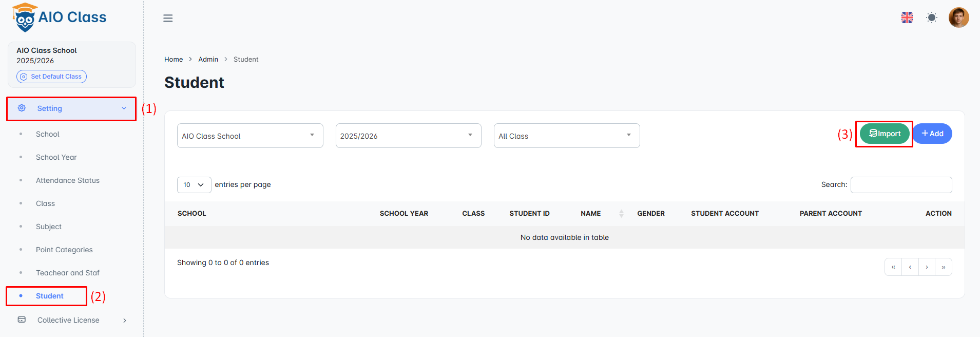Open Attendance Status page
This screenshot has height=337, width=980.
pyautogui.click(x=68, y=180)
